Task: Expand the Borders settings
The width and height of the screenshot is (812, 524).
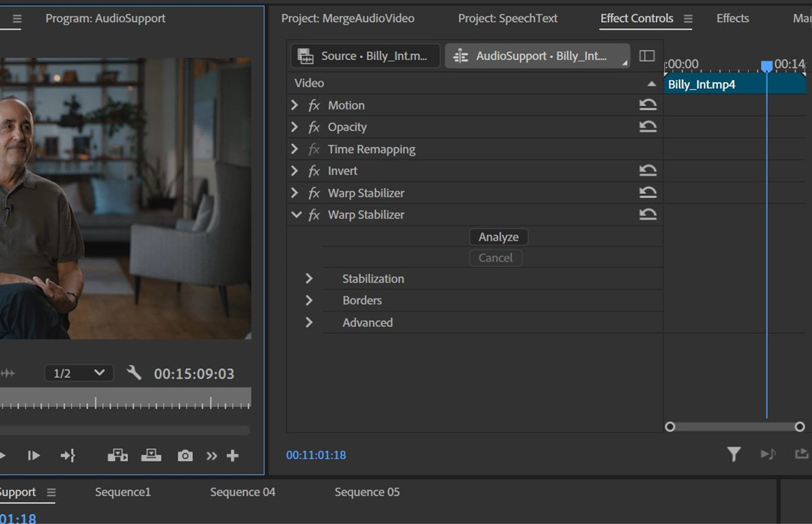Action: tap(309, 300)
